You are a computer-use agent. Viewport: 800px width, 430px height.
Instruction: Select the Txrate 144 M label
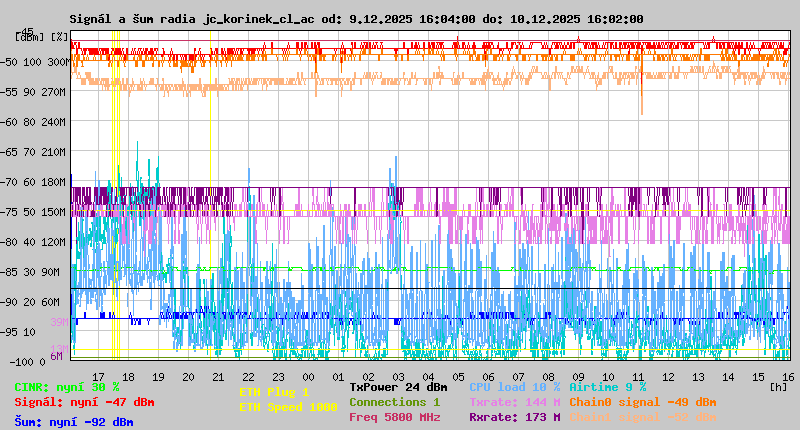pyautogui.click(x=515, y=402)
